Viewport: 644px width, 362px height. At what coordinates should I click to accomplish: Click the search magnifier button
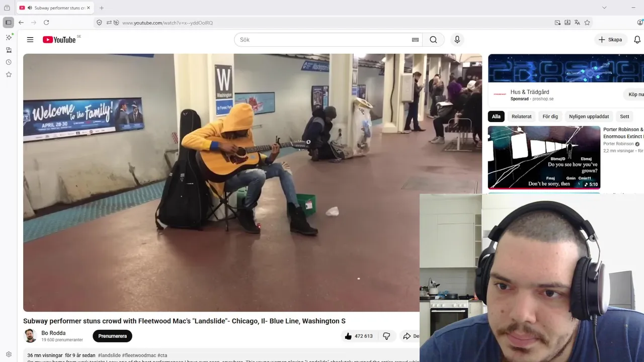tap(433, 40)
